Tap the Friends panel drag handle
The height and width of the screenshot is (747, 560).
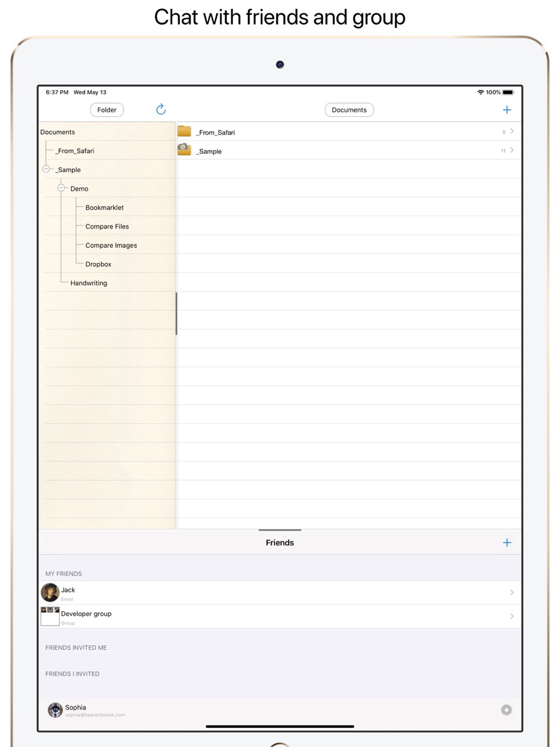(x=280, y=530)
